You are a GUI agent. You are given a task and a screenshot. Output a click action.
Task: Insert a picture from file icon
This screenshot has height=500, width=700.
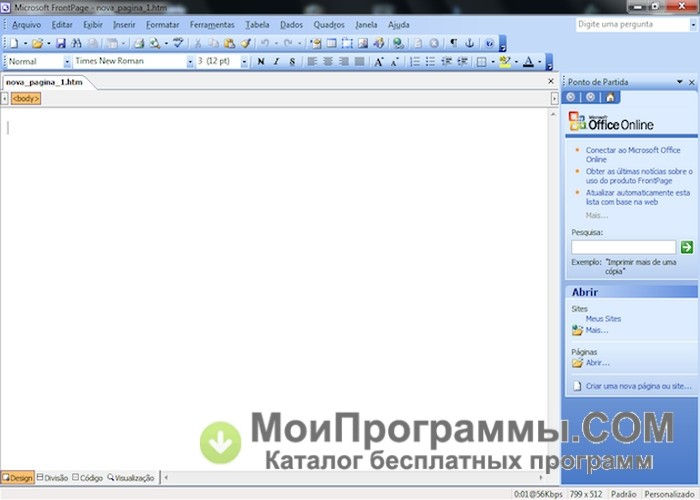click(x=362, y=43)
